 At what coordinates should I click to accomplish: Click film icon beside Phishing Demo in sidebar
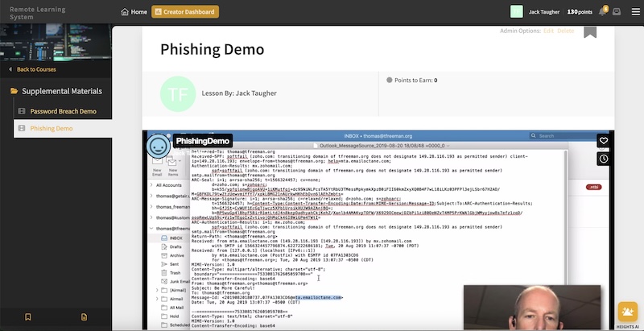point(22,129)
